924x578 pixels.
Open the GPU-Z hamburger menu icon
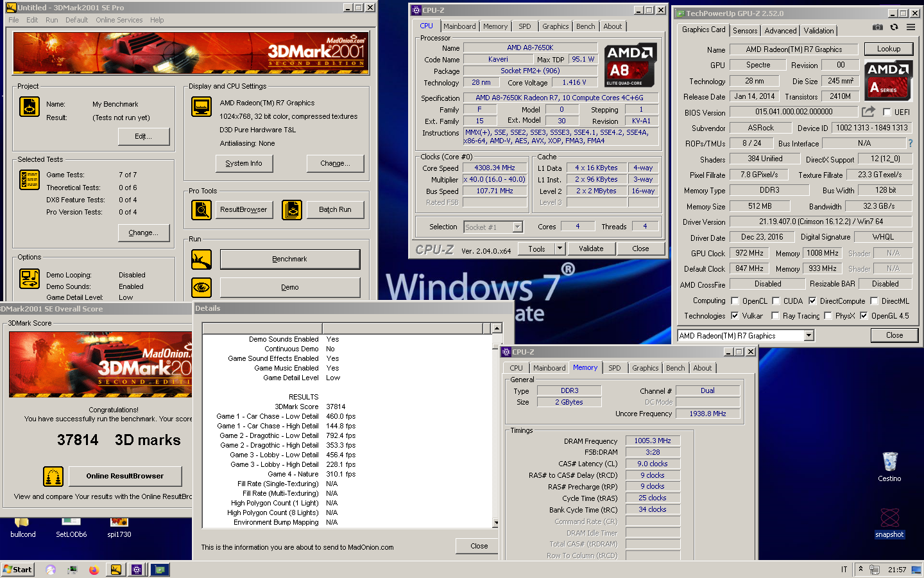point(911,27)
